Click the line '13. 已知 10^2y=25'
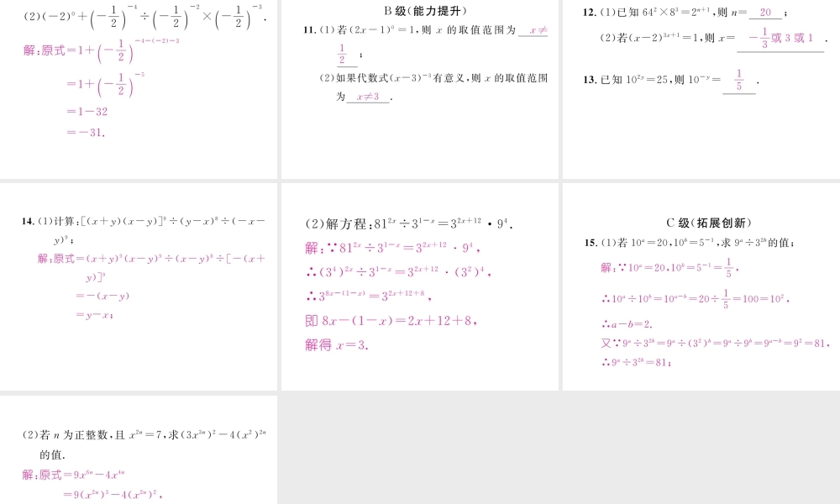Screen dimensions: 840x504 (x=670, y=80)
